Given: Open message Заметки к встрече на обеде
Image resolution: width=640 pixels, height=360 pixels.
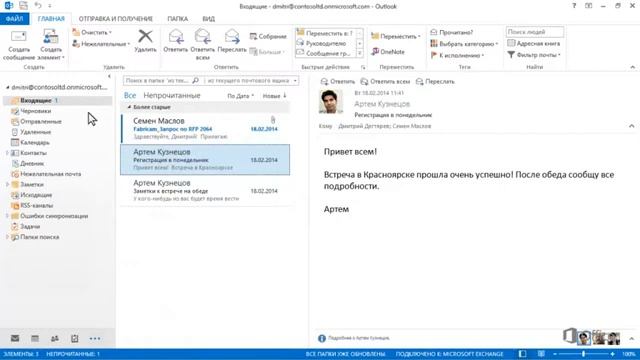Looking at the screenshot, I should (205, 191).
